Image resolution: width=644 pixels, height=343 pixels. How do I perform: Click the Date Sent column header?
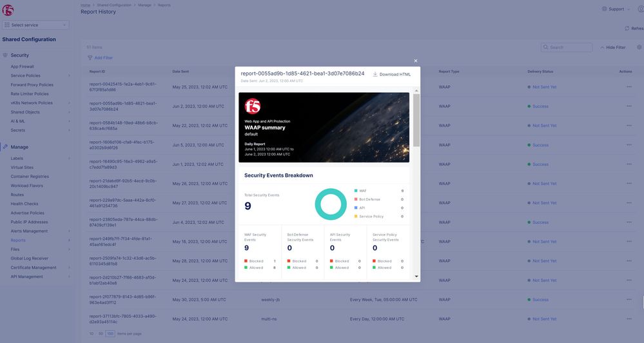pos(181,72)
